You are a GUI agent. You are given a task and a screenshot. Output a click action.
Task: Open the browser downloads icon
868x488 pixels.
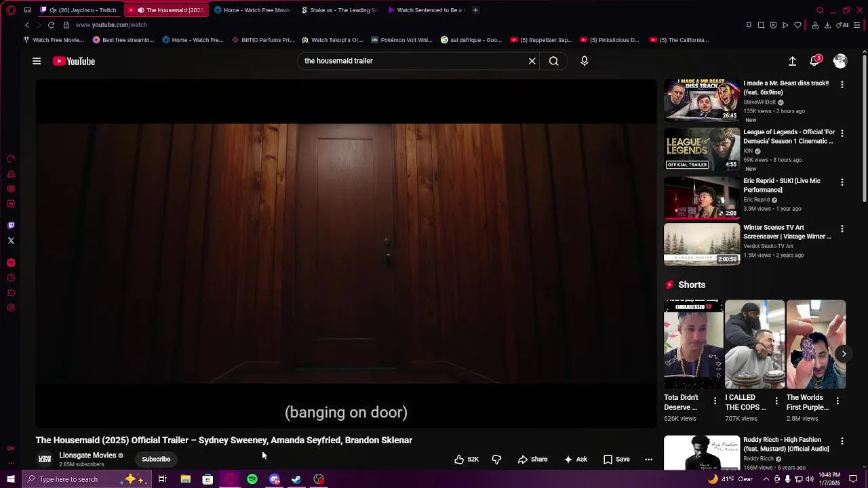[827, 25]
